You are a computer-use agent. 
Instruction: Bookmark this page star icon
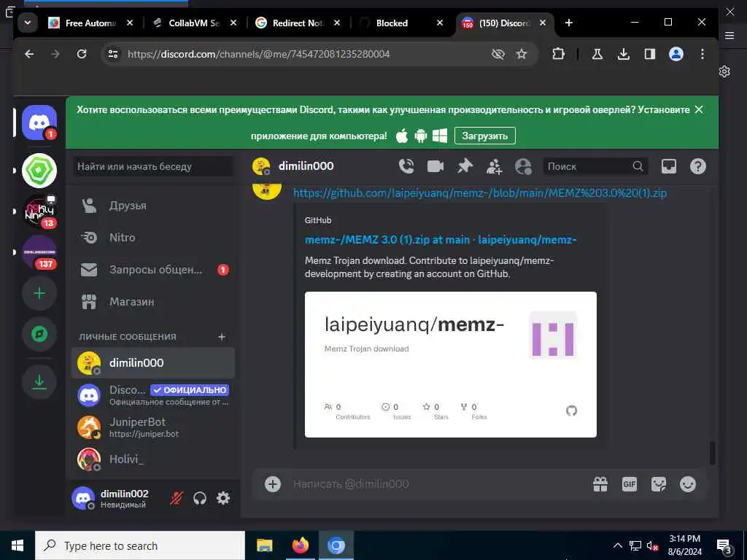[x=522, y=54]
